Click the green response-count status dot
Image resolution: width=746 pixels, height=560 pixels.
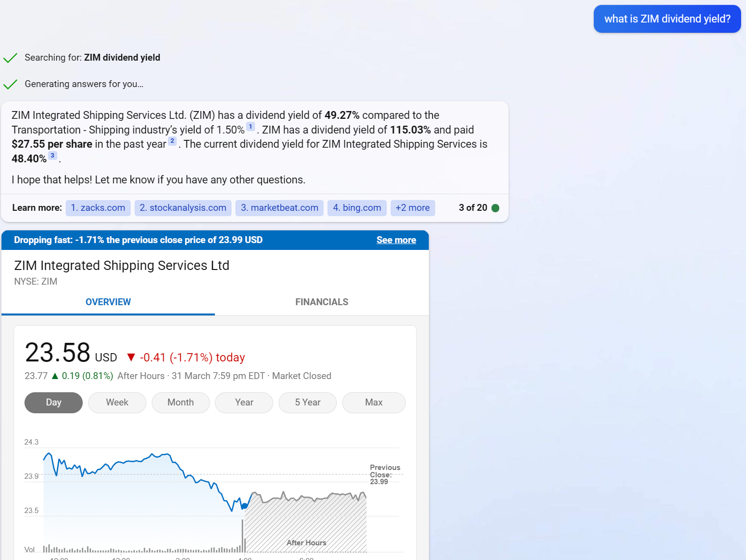[x=495, y=208]
